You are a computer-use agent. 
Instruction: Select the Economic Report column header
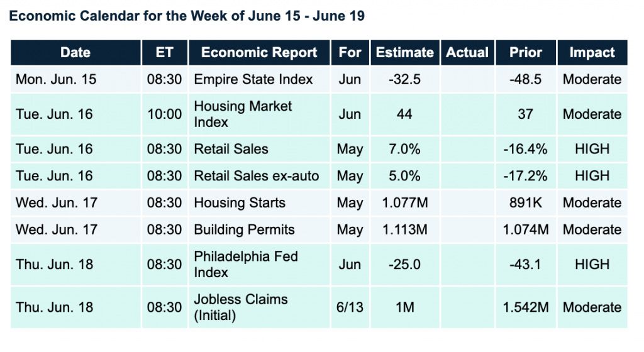(259, 53)
